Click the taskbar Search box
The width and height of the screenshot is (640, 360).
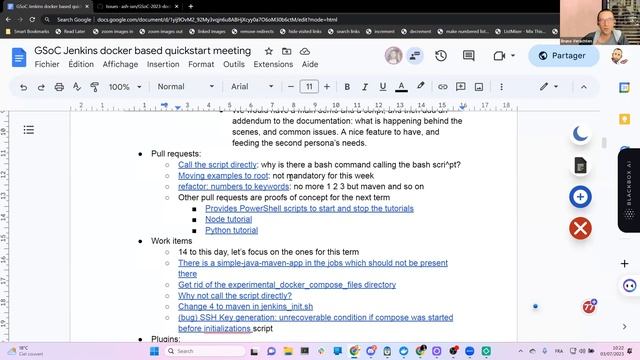pos(206,351)
